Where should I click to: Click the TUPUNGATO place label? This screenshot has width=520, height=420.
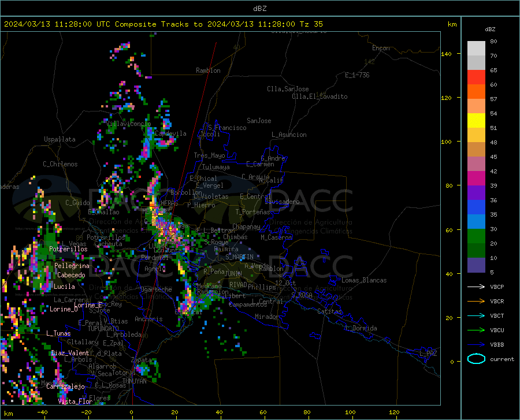click(103, 329)
